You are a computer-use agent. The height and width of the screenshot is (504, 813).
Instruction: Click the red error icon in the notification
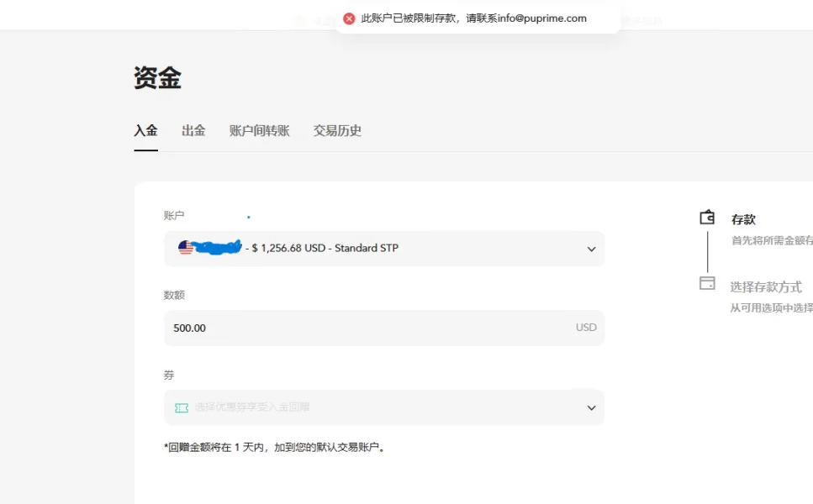[x=348, y=18]
